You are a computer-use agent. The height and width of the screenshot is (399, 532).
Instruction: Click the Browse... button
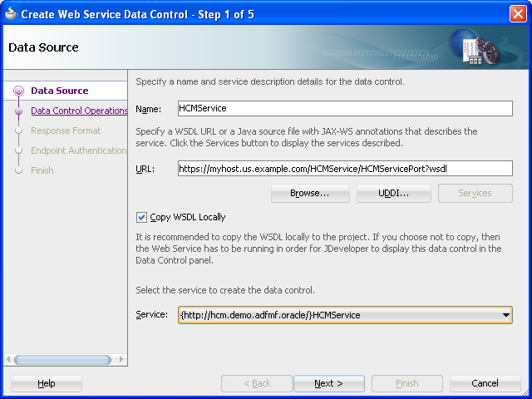tap(310, 194)
